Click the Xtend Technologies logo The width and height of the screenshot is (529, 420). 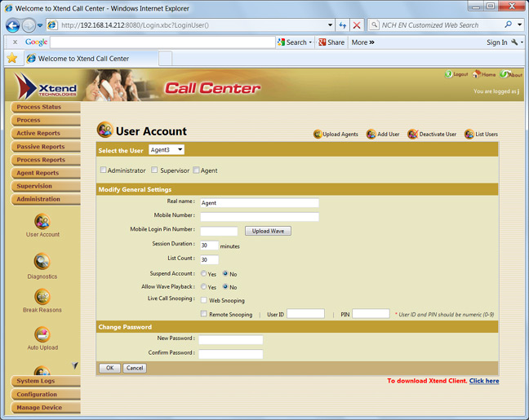(46, 86)
